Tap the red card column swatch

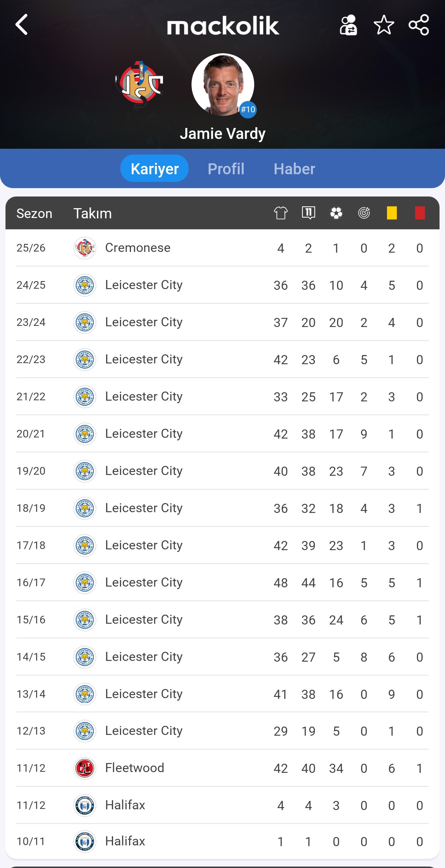(x=420, y=213)
